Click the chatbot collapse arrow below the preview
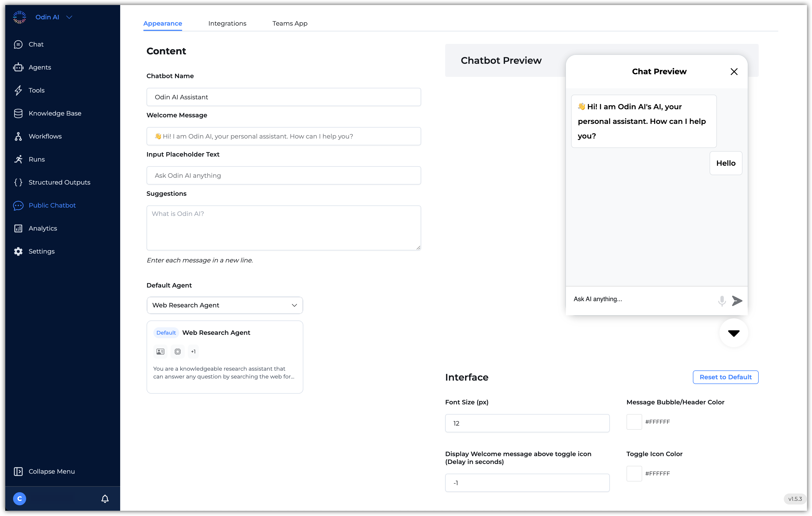Viewport: 812px width, 516px height. pyautogui.click(x=733, y=333)
